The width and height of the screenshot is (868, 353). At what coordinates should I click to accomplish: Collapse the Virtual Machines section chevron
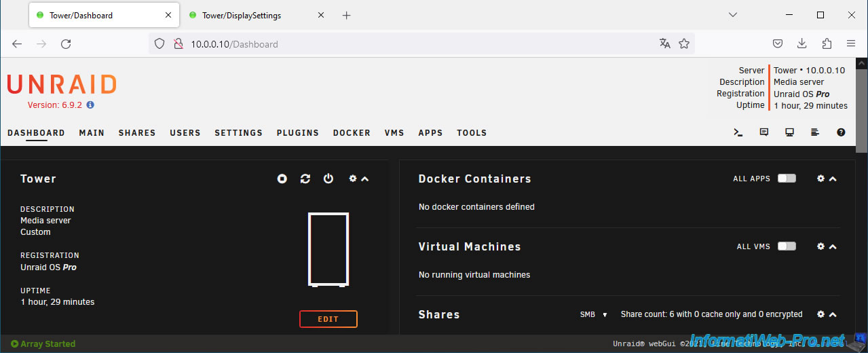point(833,246)
